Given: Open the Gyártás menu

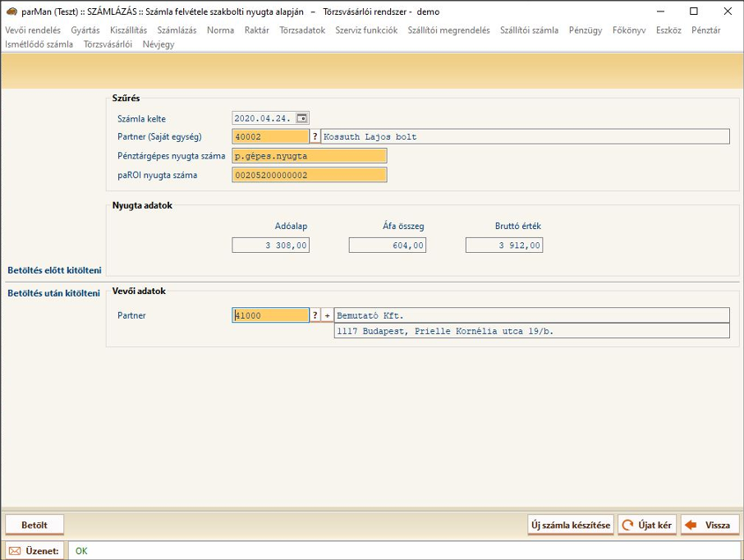Looking at the screenshot, I should pyautogui.click(x=85, y=30).
